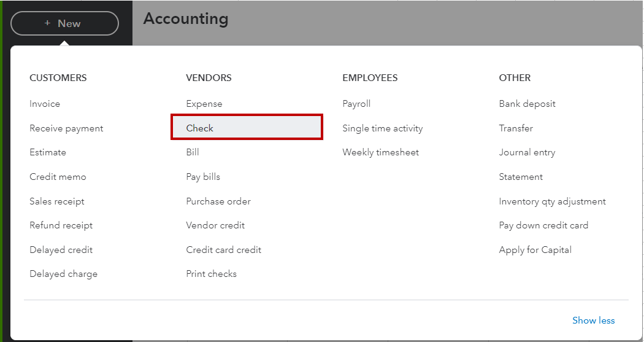Open Journal entry
644x342 pixels.
tap(527, 152)
